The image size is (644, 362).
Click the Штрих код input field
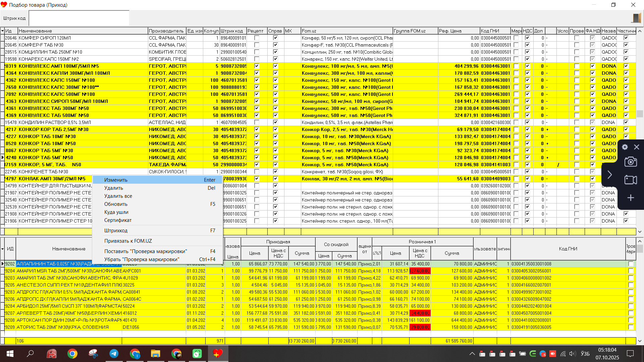(x=79, y=18)
